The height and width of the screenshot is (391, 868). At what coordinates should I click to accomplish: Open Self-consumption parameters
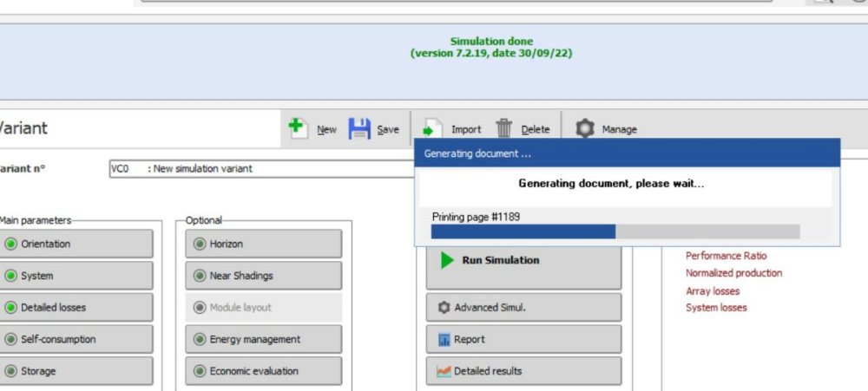click(x=76, y=340)
